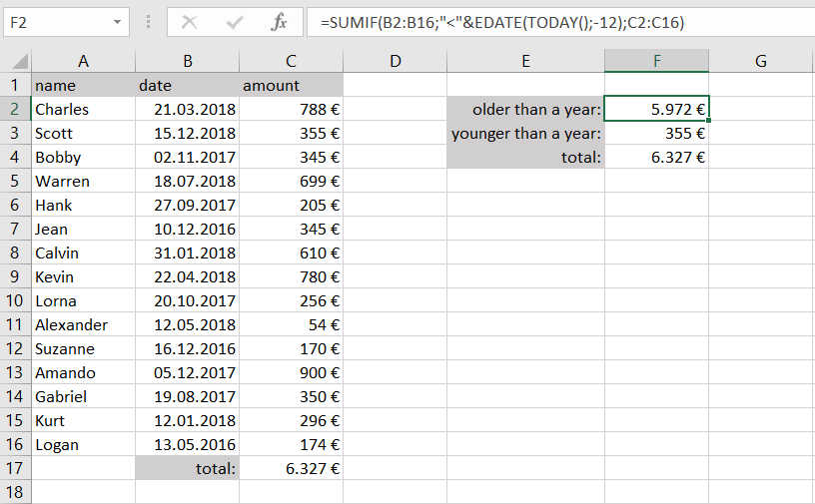Click the cell containing Scott
Screen dimensions: 815x504
83,133
